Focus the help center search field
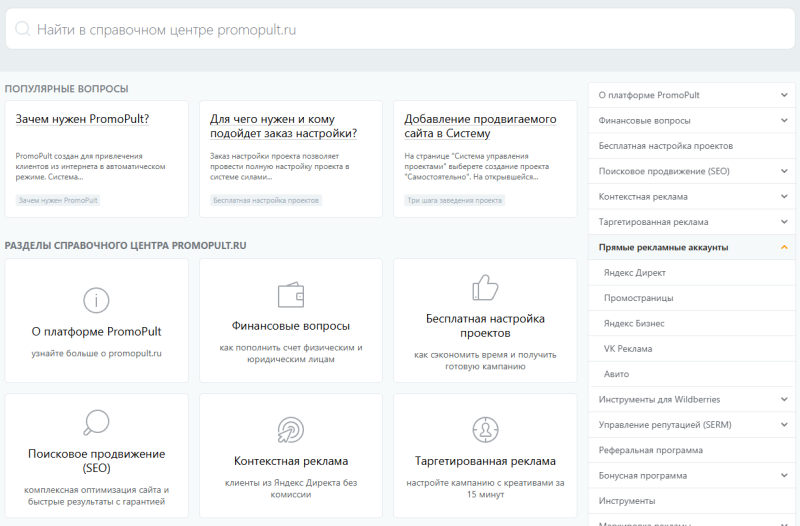 400,29
